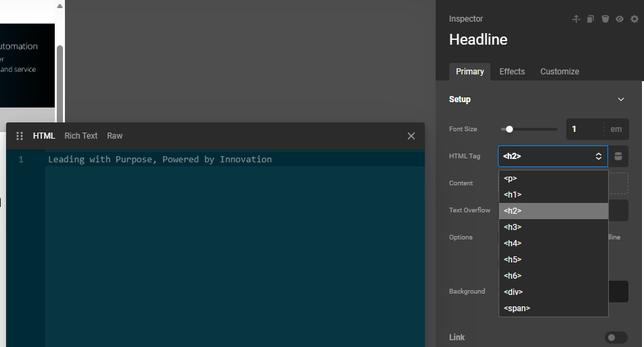This screenshot has height=347, width=644.
Task: Click the Font Size slider handle
Action: click(509, 129)
